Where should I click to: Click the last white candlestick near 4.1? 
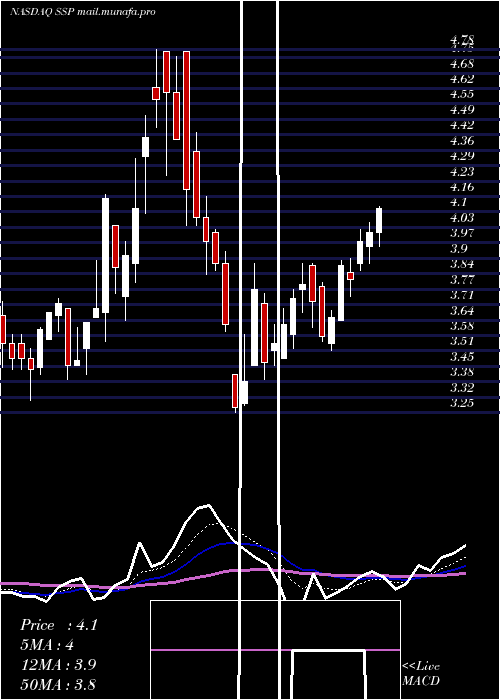(x=379, y=227)
